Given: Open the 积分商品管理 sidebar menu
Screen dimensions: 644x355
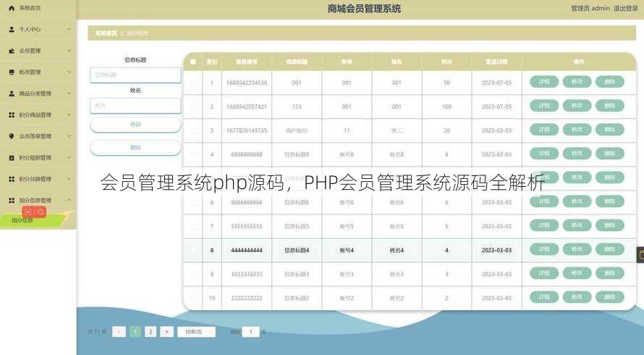Looking at the screenshot, I should click(38, 114).
